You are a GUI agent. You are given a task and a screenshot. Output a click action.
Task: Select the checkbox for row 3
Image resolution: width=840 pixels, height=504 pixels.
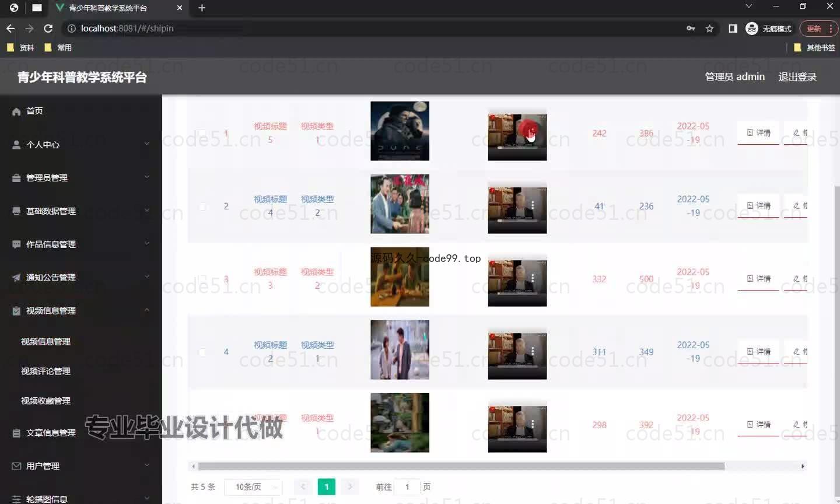(202, 279)
